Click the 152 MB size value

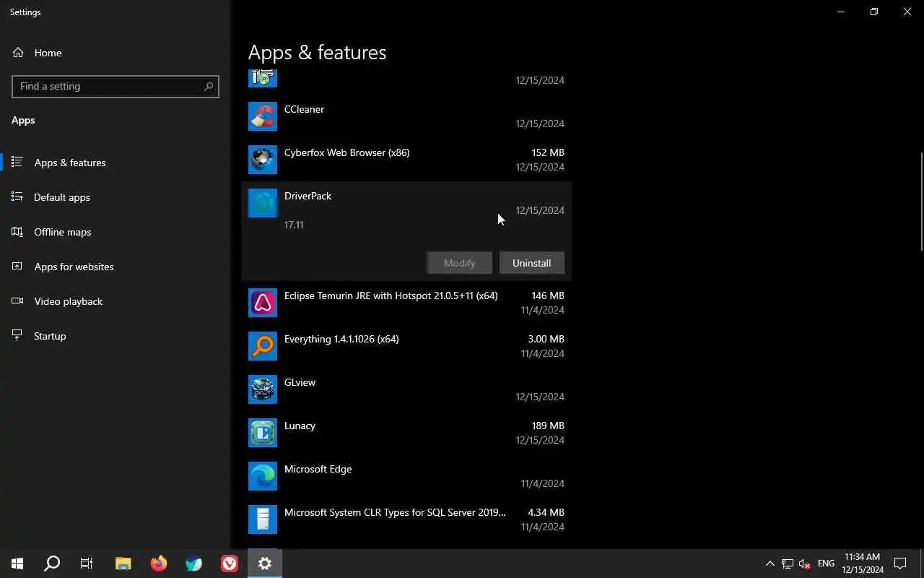pos(548,152)
